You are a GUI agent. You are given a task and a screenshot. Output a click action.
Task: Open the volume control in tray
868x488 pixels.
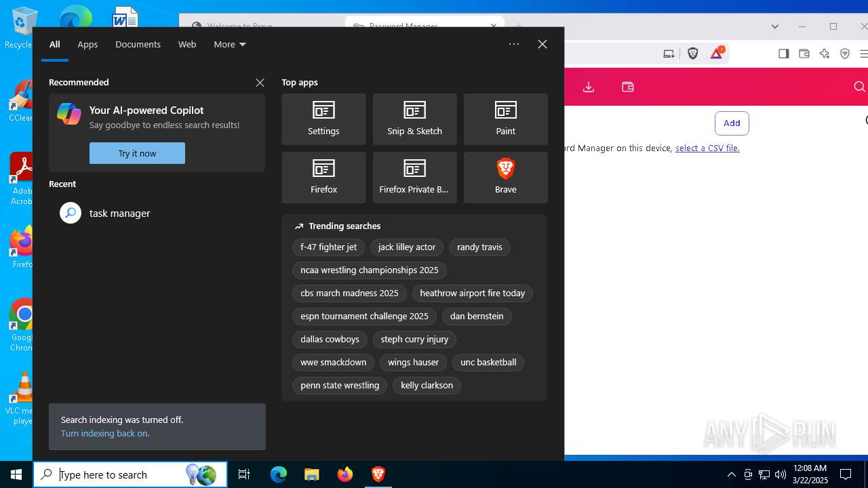(x=780, y=474)
